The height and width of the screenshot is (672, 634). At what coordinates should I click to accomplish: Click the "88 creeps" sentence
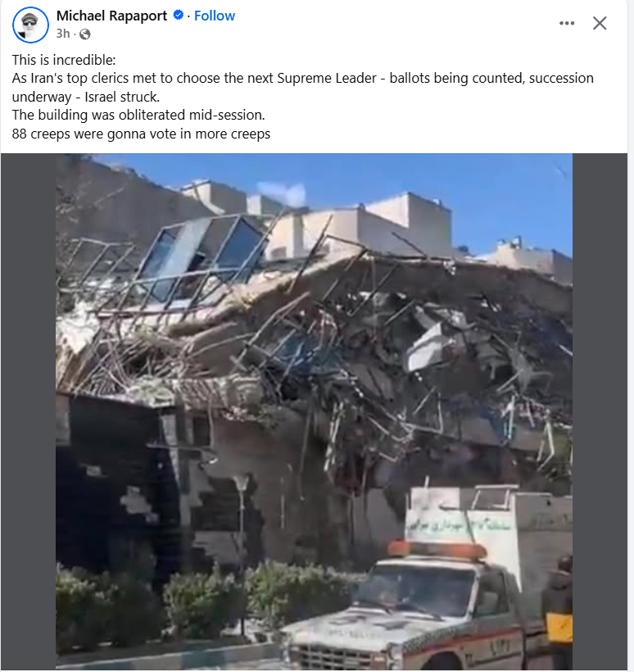click(x=141, y=134)
